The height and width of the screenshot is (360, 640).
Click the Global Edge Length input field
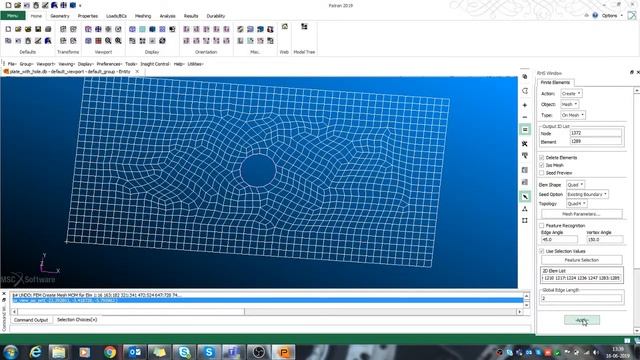pos(582,298)
